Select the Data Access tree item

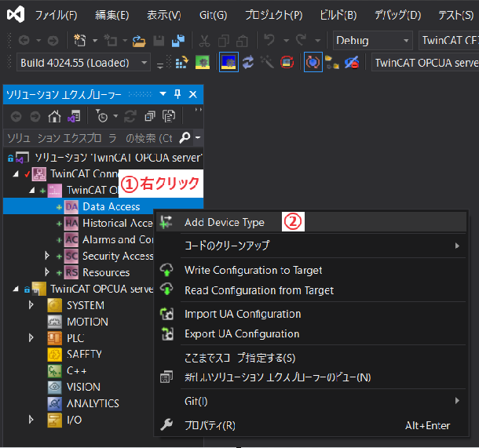coord(112,206)
